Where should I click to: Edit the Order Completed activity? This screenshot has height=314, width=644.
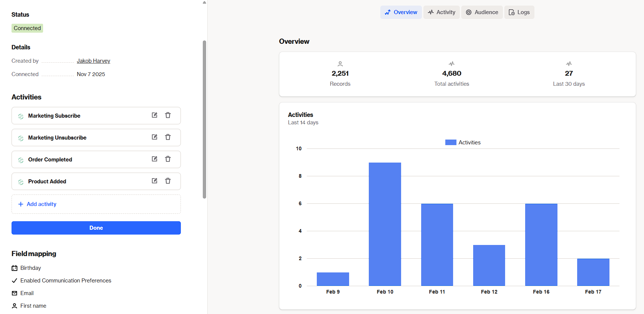coord(155,159)
